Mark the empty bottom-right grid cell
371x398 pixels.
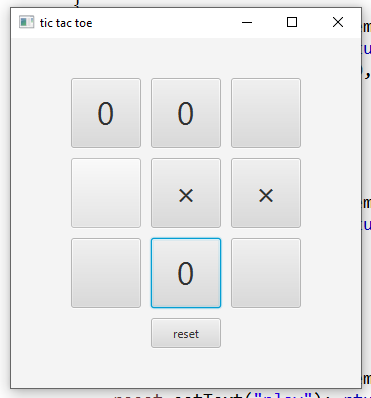point(266,273)
